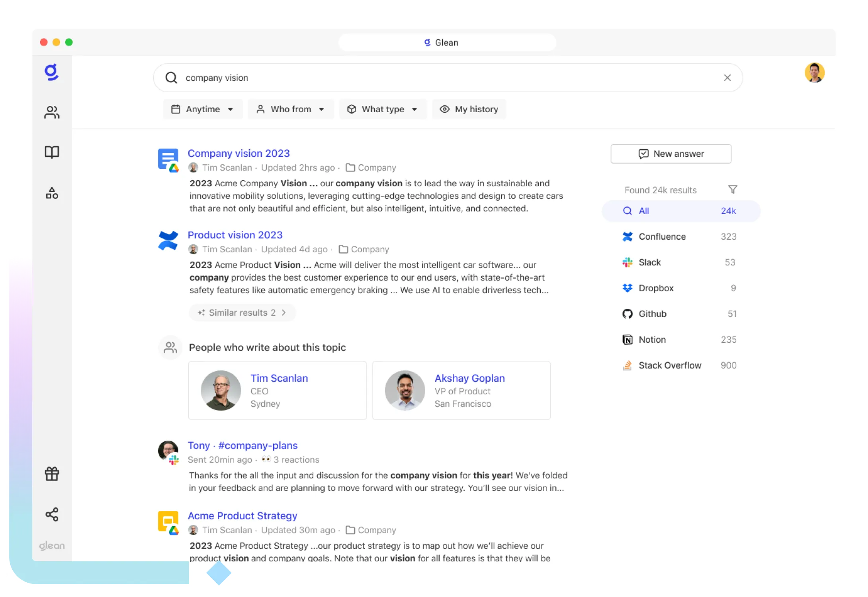
Task: Expand the What type dropdown
Action: coord(383,109)
